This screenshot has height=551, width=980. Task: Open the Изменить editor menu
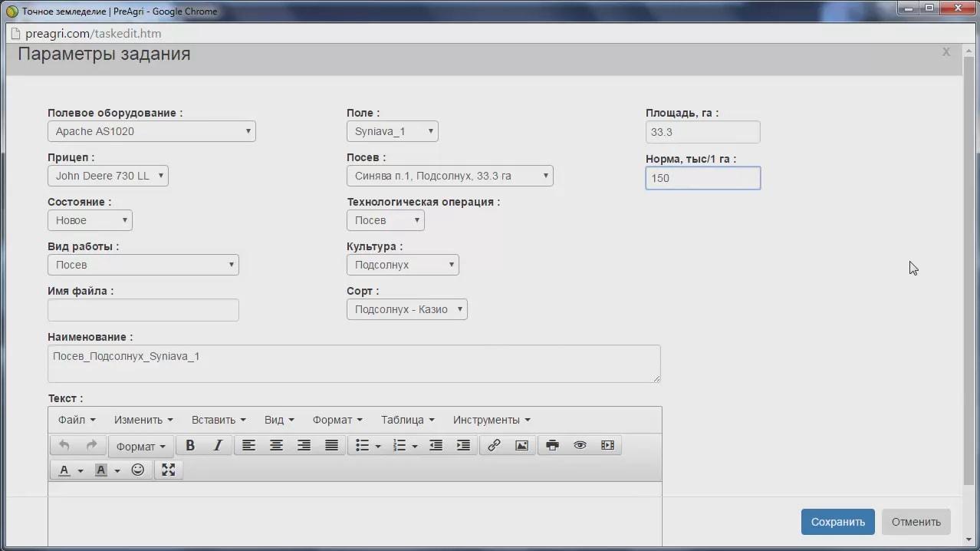[x=143, y=420]
